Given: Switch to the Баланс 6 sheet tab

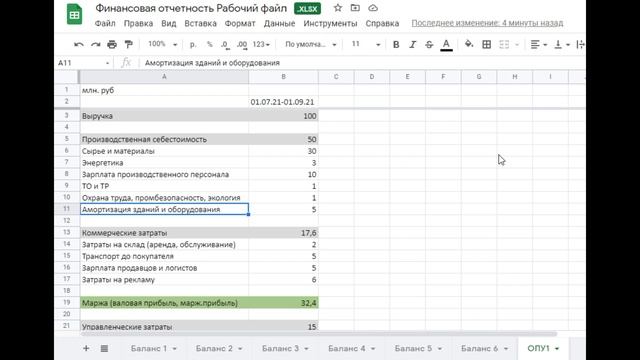Looking at the screenshot, I should (x=479, y=349).
